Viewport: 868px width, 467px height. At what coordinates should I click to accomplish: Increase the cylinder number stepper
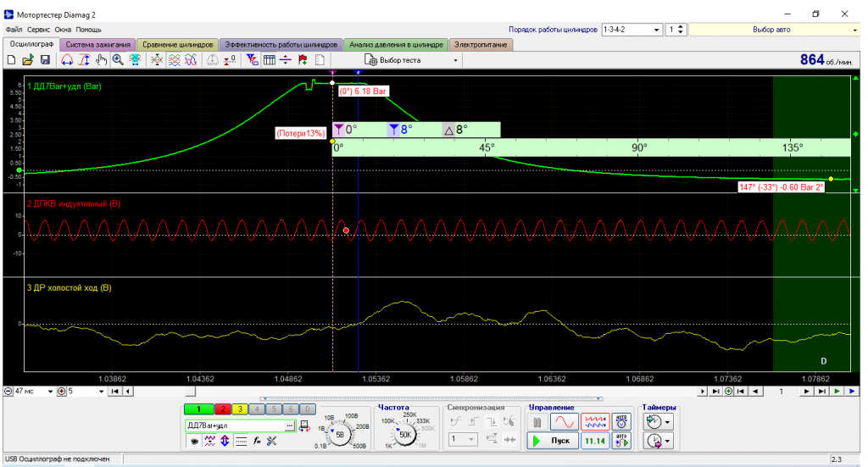coord(681,27)
